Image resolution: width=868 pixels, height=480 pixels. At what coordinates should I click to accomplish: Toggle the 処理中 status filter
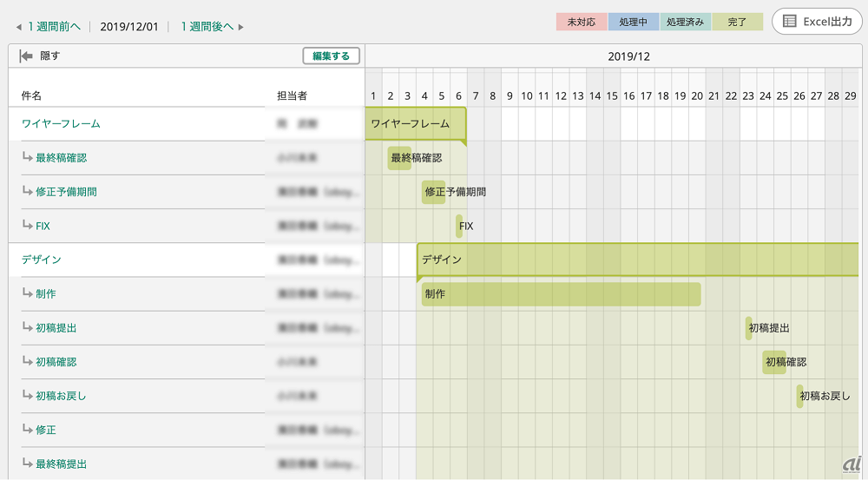[634, 22]
